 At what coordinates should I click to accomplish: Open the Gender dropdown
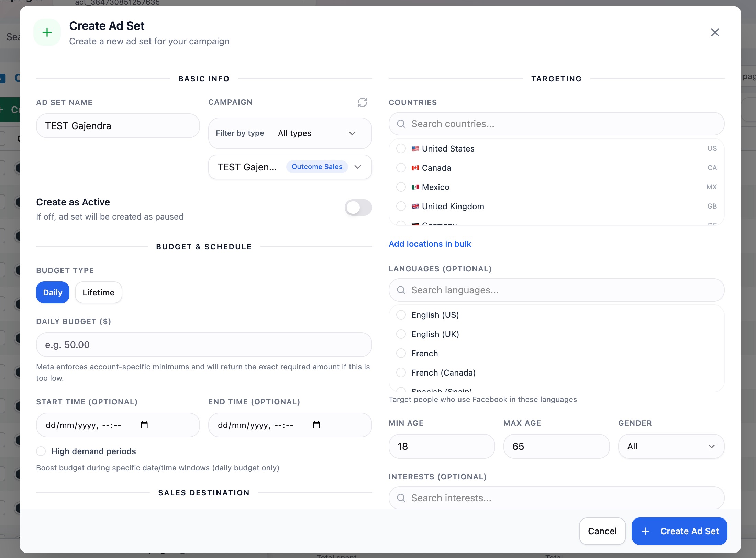click(670, 446)
